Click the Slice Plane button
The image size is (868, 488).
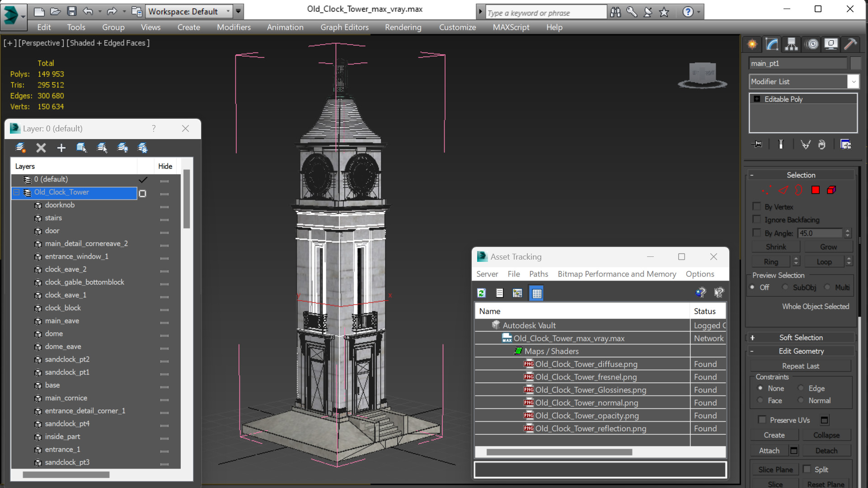775,469
